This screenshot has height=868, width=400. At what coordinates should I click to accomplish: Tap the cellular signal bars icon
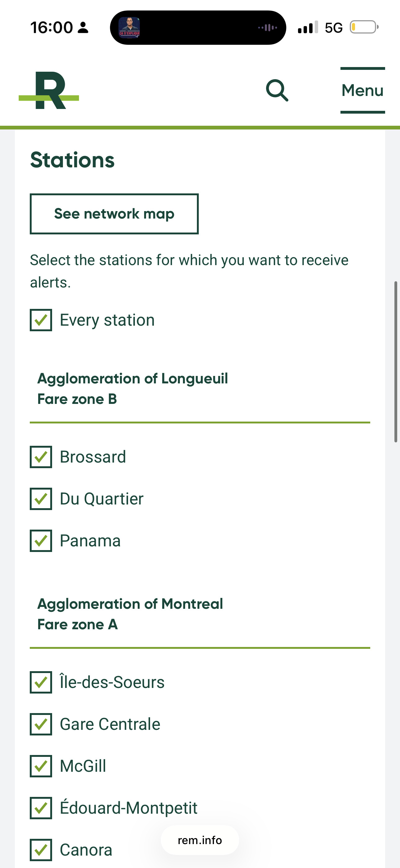click(308, 27)
